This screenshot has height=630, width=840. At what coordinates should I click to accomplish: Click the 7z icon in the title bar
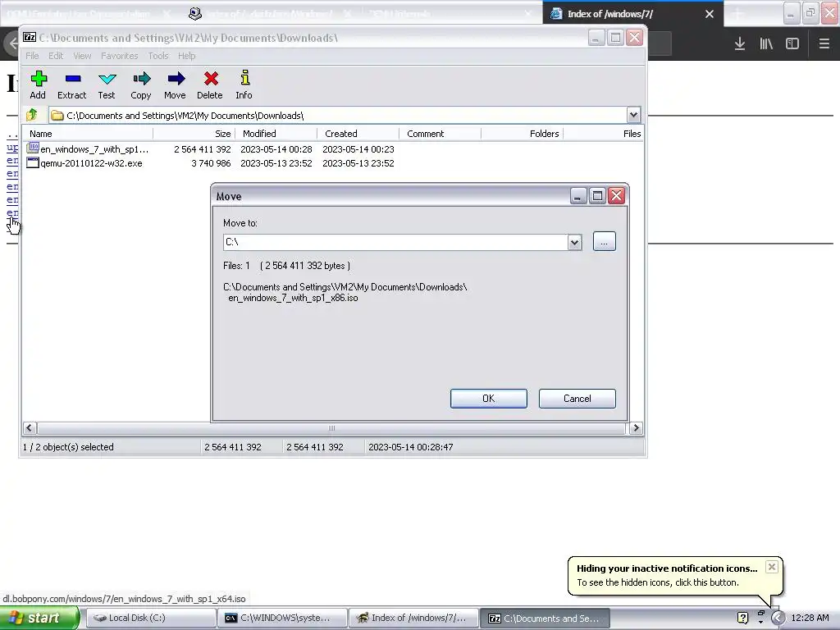click(x=30, y=37)
